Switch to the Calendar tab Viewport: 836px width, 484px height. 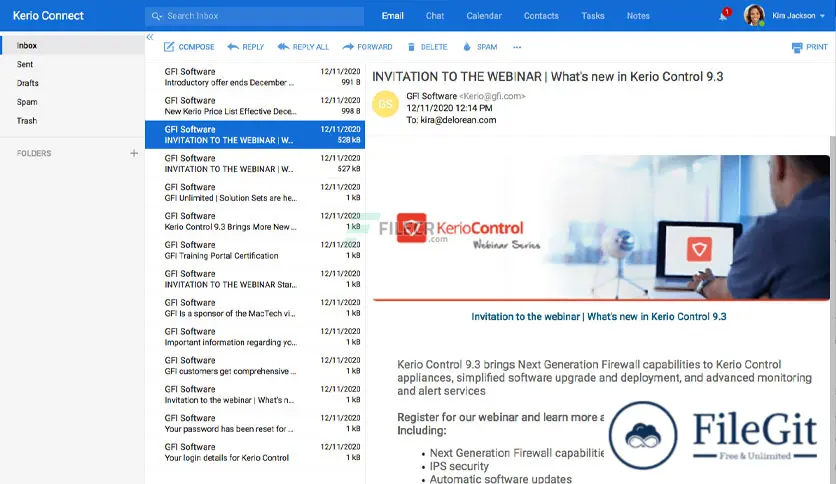484,16
